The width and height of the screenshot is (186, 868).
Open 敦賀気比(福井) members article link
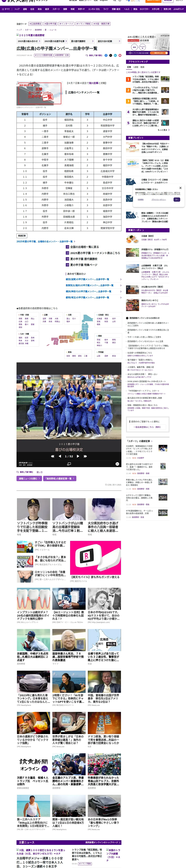(x=90, y=285)
